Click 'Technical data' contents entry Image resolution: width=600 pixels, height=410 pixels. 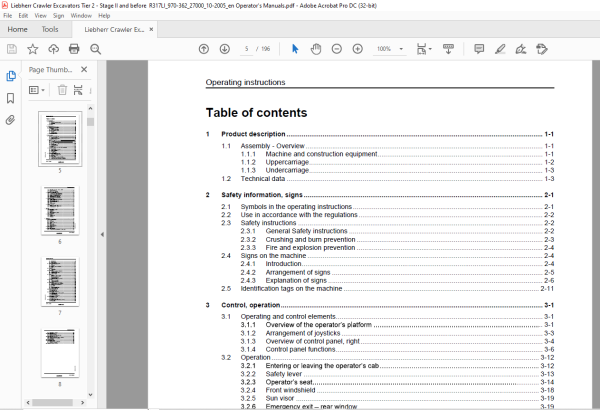[x=263, y=179]
